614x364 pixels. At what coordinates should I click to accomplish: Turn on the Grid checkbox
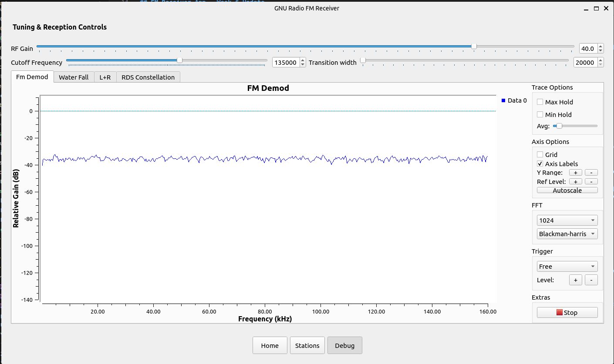pos(540,154)
